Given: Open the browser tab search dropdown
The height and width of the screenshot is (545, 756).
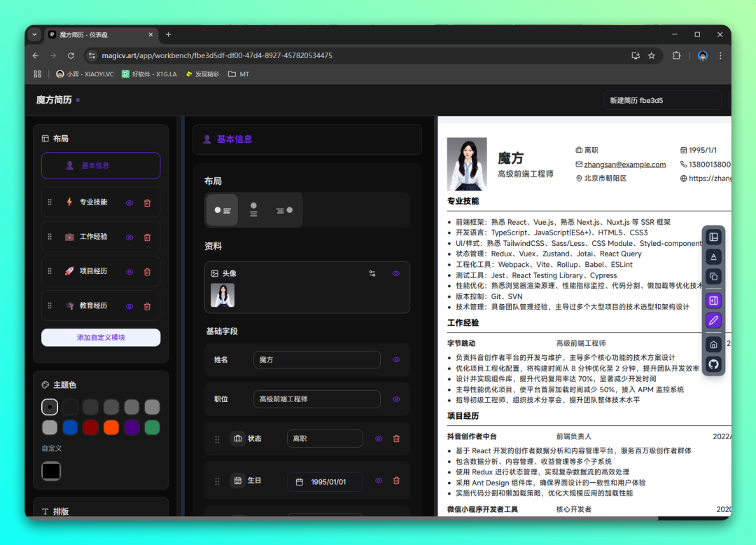Looking at the screenshot, I should click(x=35, y=34).
